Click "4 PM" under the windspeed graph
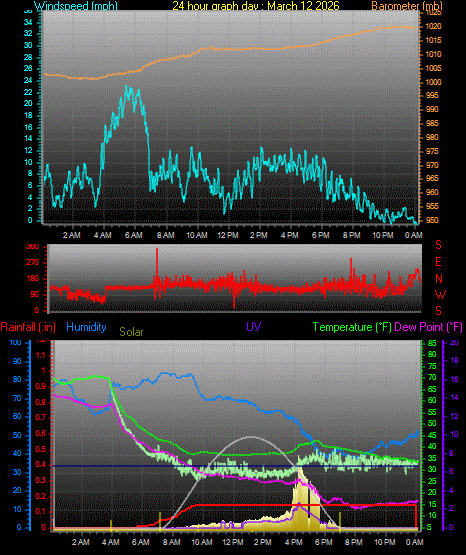 click(x=289, y=235)
